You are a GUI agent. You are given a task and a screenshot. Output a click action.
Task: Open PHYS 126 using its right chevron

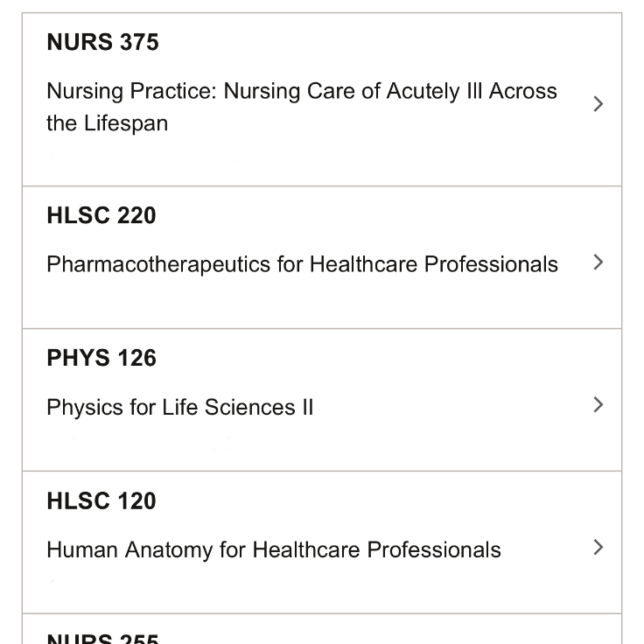(598, 404)
